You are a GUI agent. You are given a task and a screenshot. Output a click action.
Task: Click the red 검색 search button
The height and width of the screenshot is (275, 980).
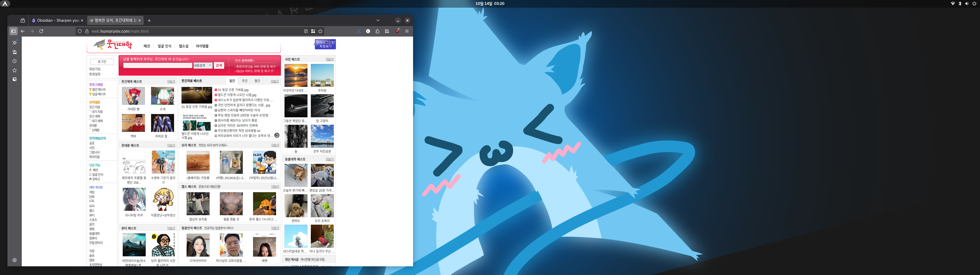(x=219, y=65)
